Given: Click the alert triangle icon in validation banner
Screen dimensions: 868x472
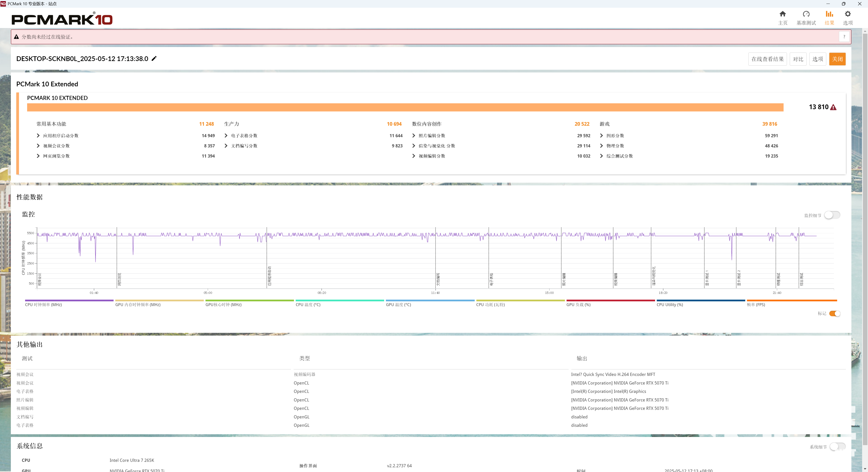Looking at the screenshot, I should pyautogui.click(x=16, y=37).
